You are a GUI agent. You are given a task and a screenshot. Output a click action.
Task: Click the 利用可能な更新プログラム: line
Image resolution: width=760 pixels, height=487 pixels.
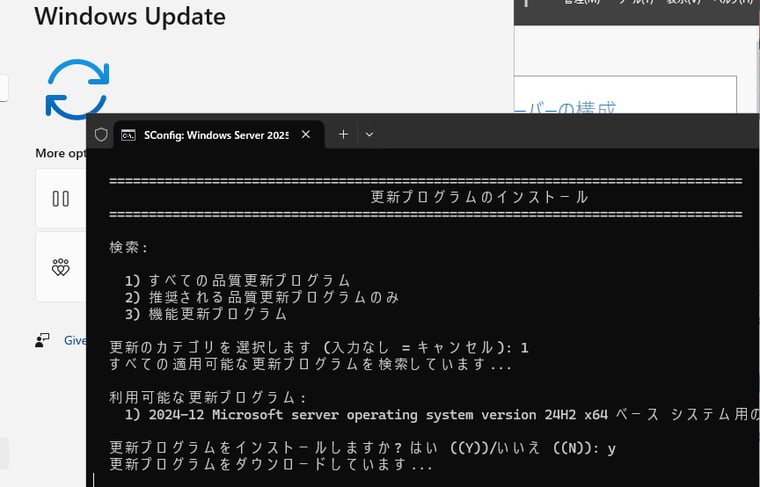click(208, 398)
